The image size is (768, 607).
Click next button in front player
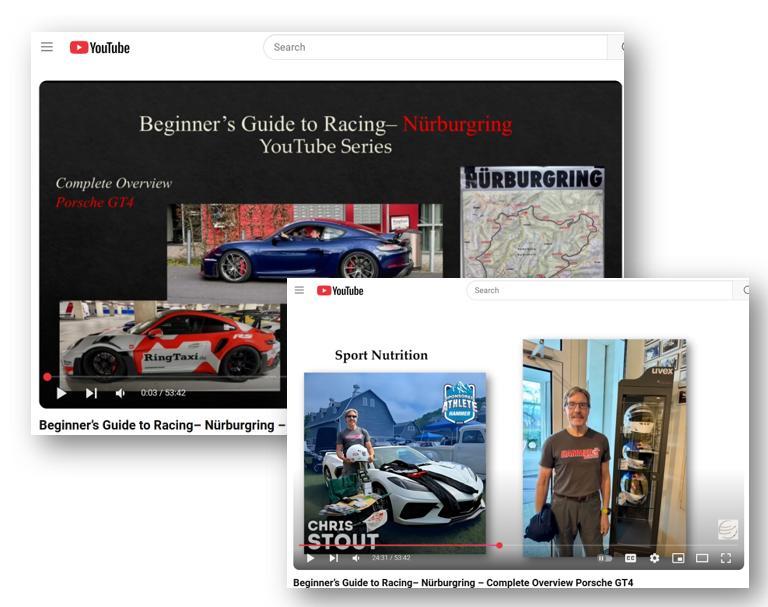pos(334,558)
